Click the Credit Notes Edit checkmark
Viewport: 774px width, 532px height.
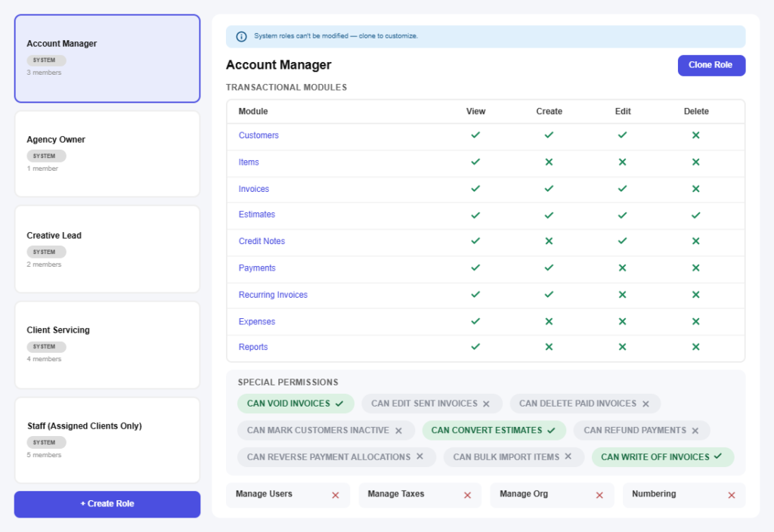pyautogui.click(x=623, y=241)
